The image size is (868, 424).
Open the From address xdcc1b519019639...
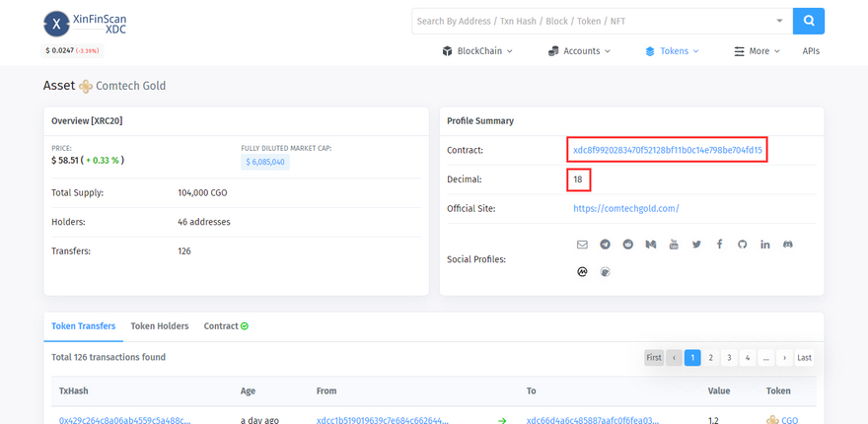pos(383,420)
